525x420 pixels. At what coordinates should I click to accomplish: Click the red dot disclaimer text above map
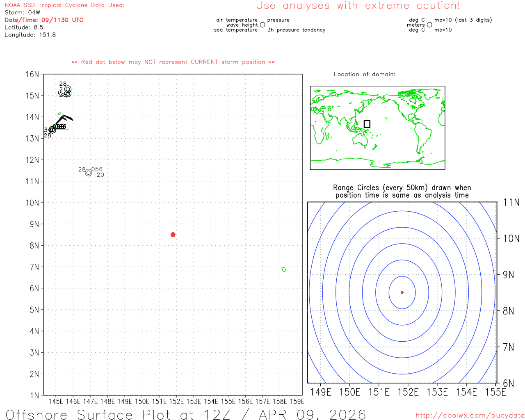pyautogui.click(x=173, y=62)
